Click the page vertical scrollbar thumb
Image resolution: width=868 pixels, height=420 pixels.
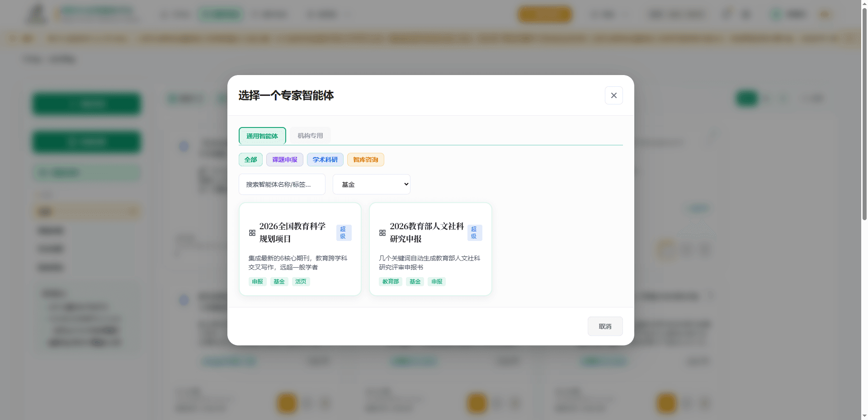(864, 113)
